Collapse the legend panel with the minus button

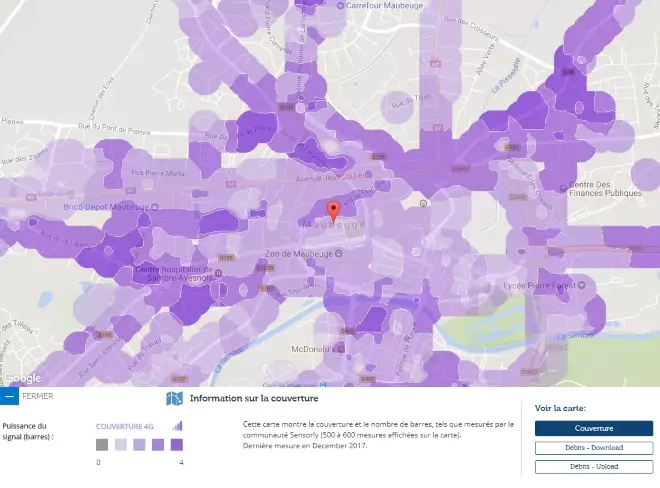pos(9,396)
